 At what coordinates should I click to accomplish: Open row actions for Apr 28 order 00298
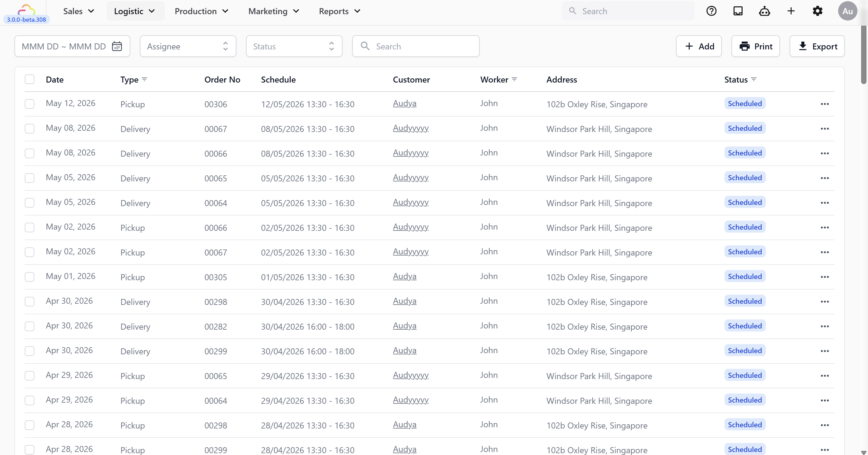825,425
